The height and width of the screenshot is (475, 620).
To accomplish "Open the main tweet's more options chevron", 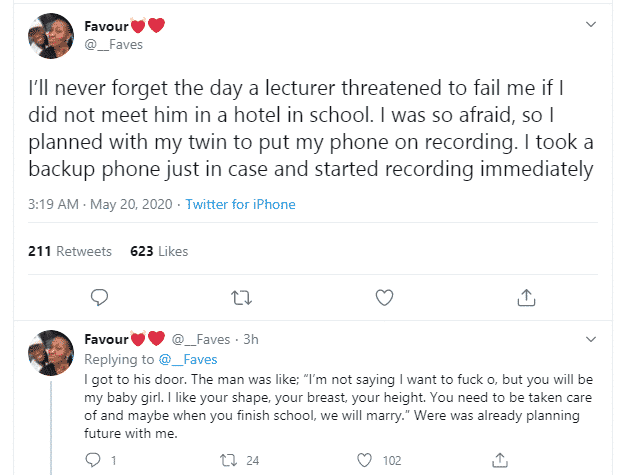I will pos(592,23).
